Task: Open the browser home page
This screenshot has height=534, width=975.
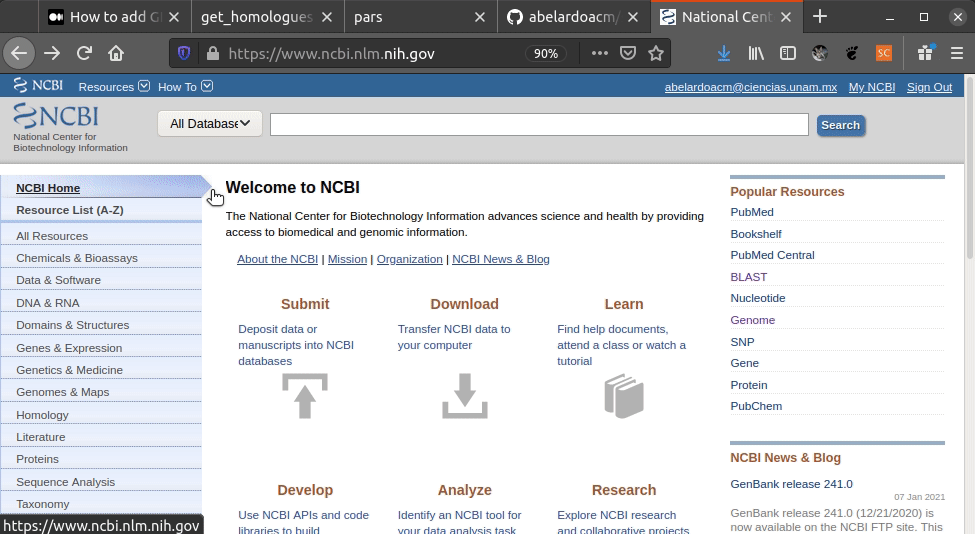Action: click(x=116, y=53)
